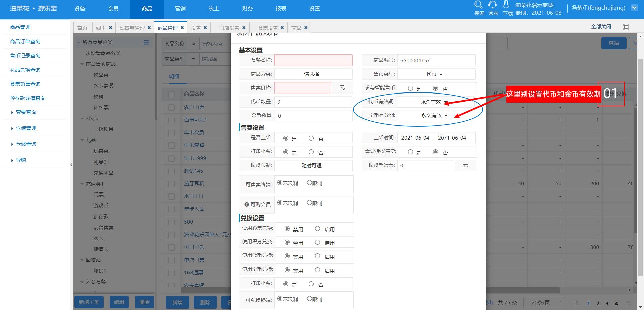This screenshot has width=644, height=310.
Task: Click 编辑 category button
Action: (119, 302)
